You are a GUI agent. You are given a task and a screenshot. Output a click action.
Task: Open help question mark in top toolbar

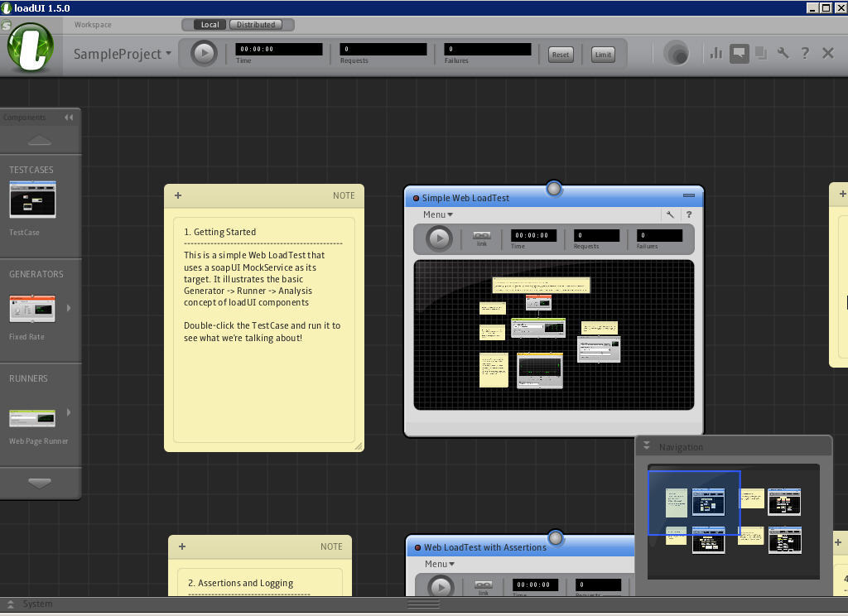coord(805,53)
